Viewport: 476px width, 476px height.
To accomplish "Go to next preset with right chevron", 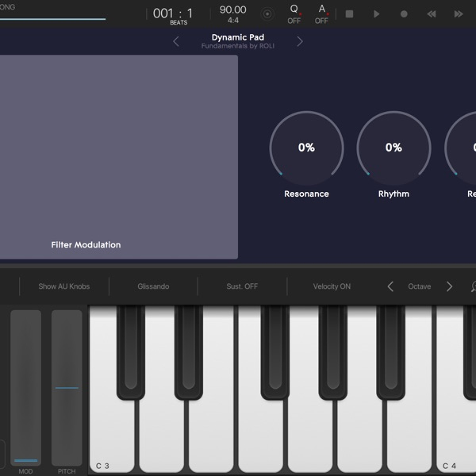I will pos(300,41).
